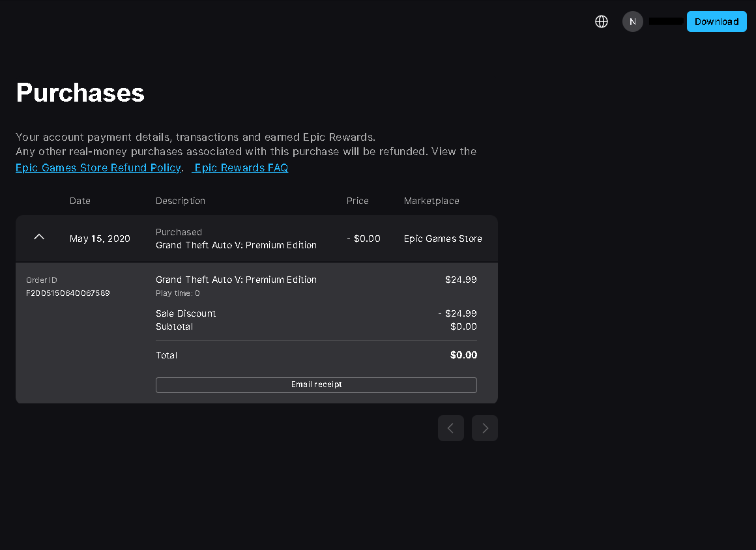Collapse the May 15, 2020 purchase row
This screenshot has width=756, height=550.
(39, 237)
